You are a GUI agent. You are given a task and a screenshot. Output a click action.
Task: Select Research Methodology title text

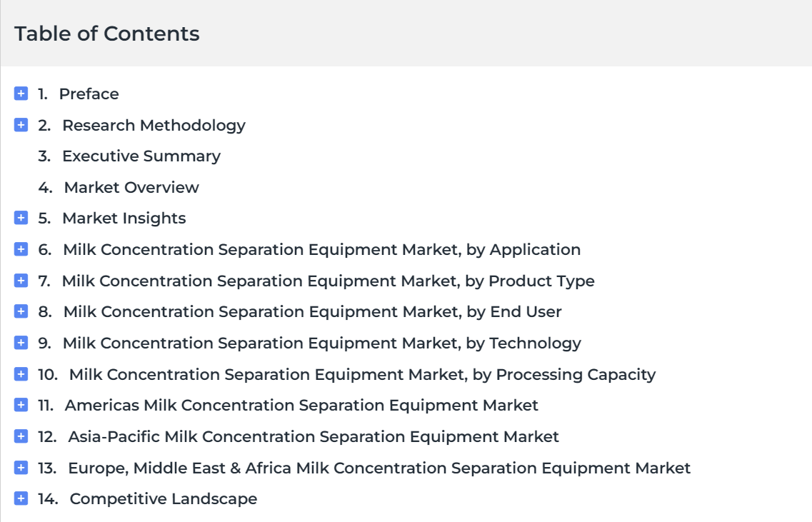[x=154, y=125]
